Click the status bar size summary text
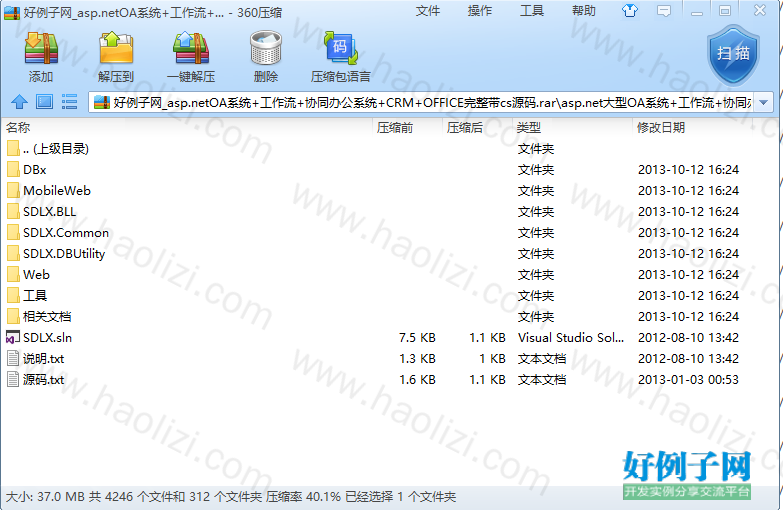 [x=231, y=497]
